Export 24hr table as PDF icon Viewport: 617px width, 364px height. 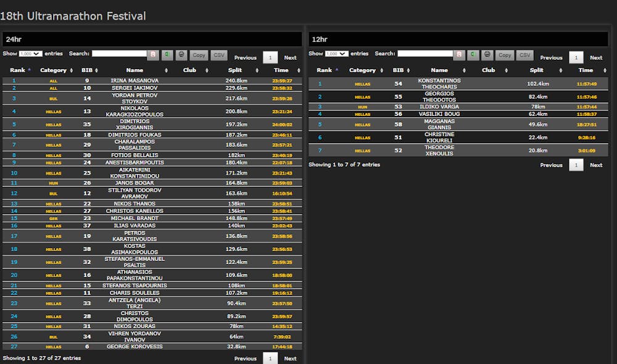click(x=153, y=55)
